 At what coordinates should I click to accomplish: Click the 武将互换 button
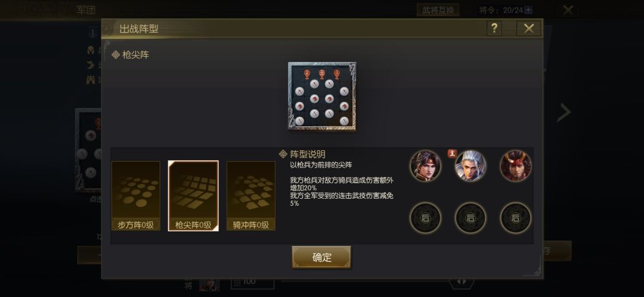438,10
